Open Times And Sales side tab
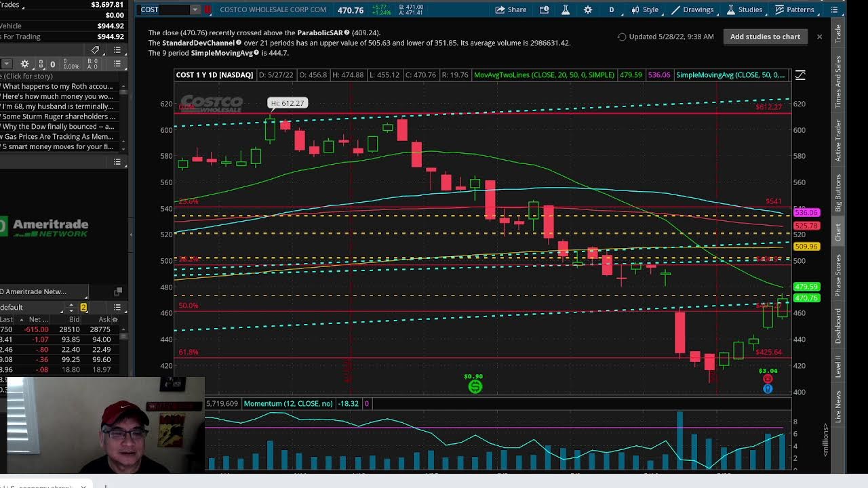Screen dimensions: 868x488 pos(838,82)
